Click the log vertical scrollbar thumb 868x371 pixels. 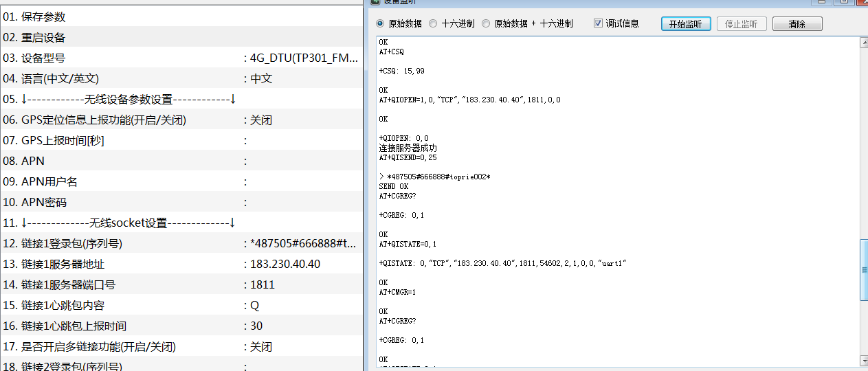point(864,269)
